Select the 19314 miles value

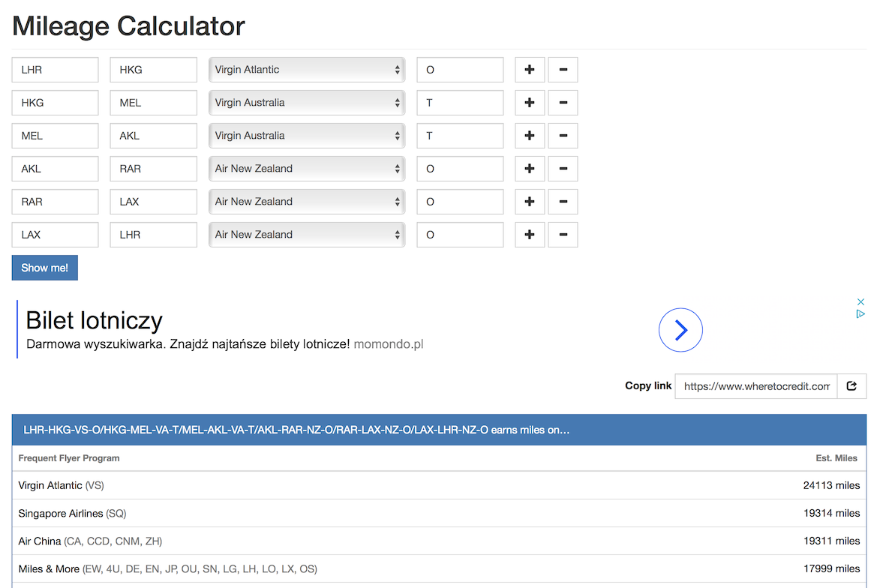[831, 513]
